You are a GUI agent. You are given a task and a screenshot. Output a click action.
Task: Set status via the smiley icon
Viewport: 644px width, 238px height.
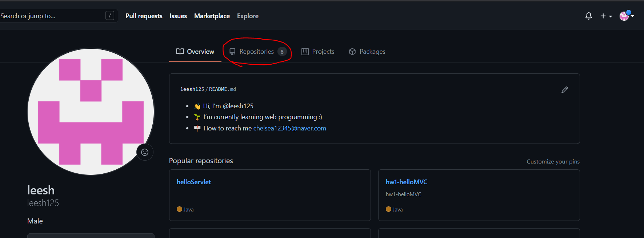click(145, 152)
